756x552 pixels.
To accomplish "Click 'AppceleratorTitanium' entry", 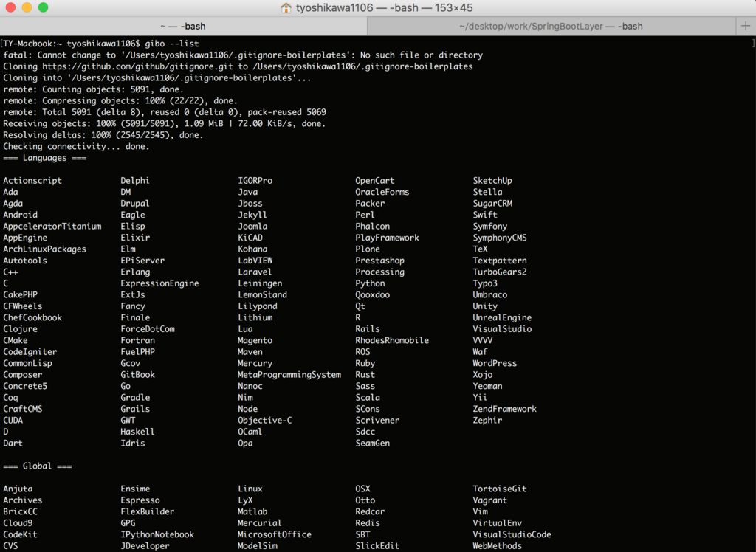I will 52,227.
